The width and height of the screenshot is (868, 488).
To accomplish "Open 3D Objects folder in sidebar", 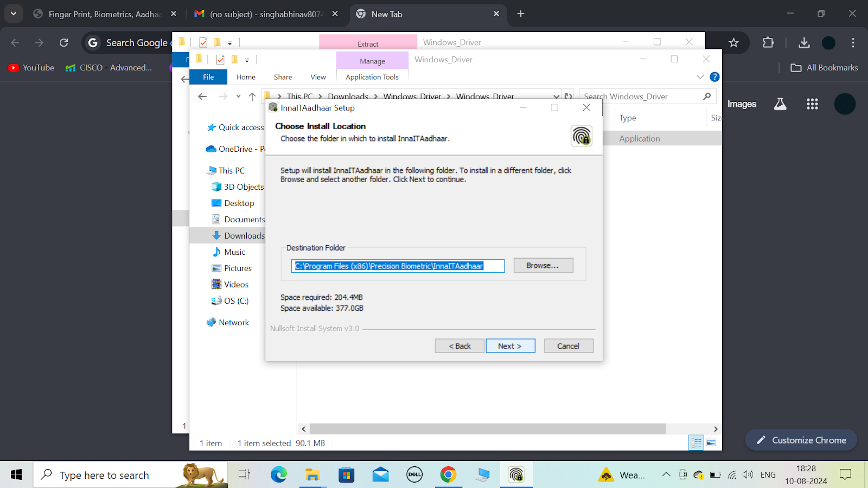I will 238,187.
